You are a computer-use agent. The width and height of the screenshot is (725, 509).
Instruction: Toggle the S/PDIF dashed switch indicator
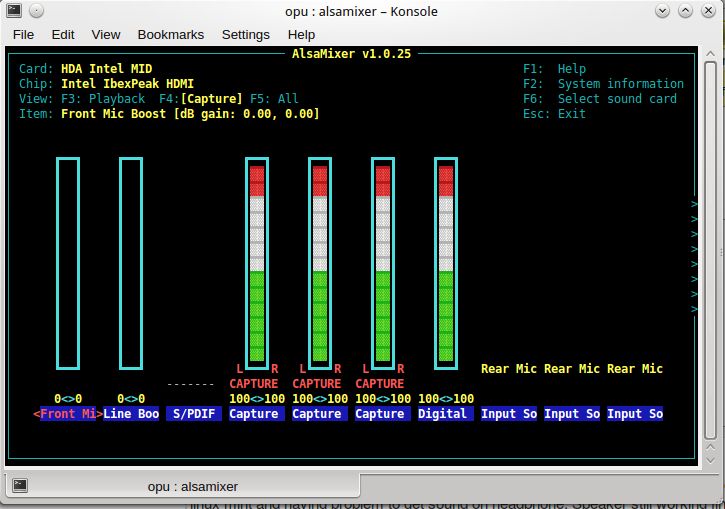point(190,384)
